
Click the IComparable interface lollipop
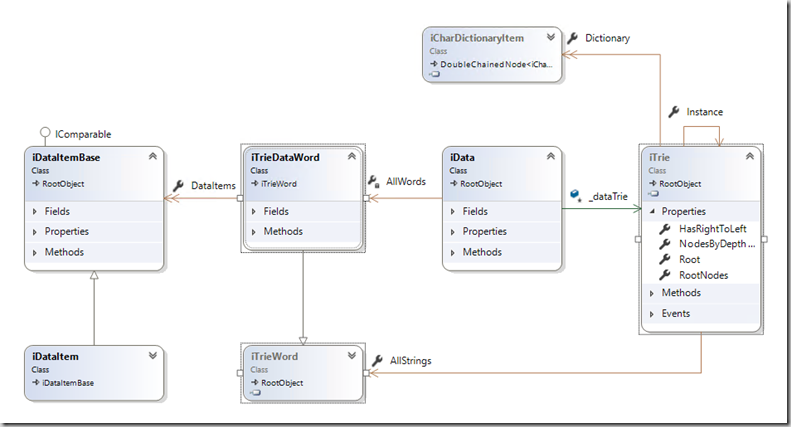pos(45,132)
